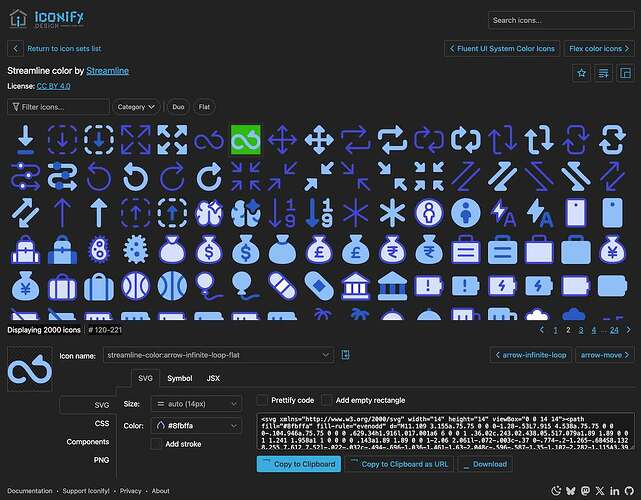Screen dimensions: 641x500
Task: Select the outline battery alert icon
Action: [x=429, y=286]
